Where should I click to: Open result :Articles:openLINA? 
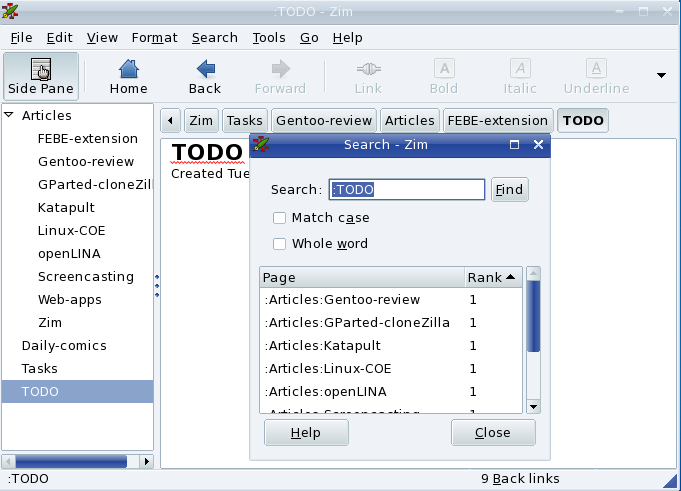pos(391,392)
